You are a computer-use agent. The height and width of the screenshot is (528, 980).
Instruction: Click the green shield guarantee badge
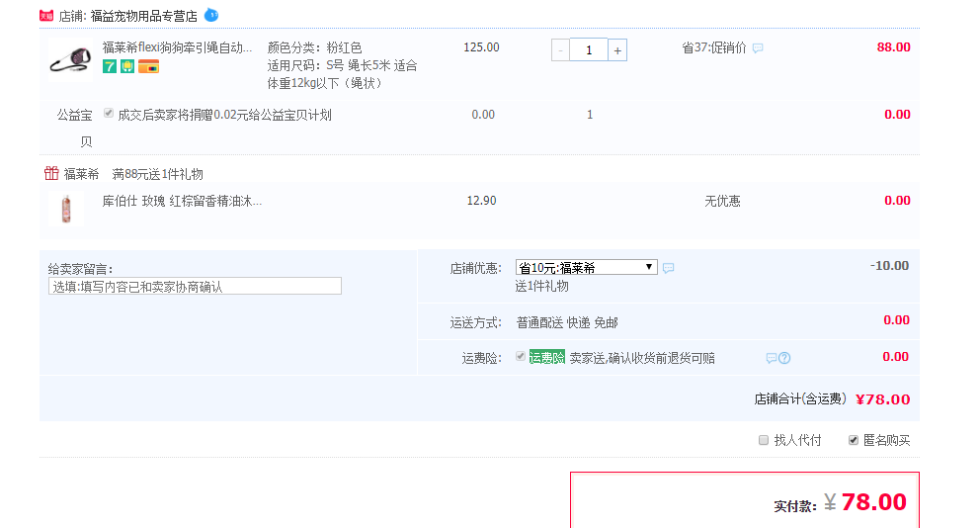127,66
